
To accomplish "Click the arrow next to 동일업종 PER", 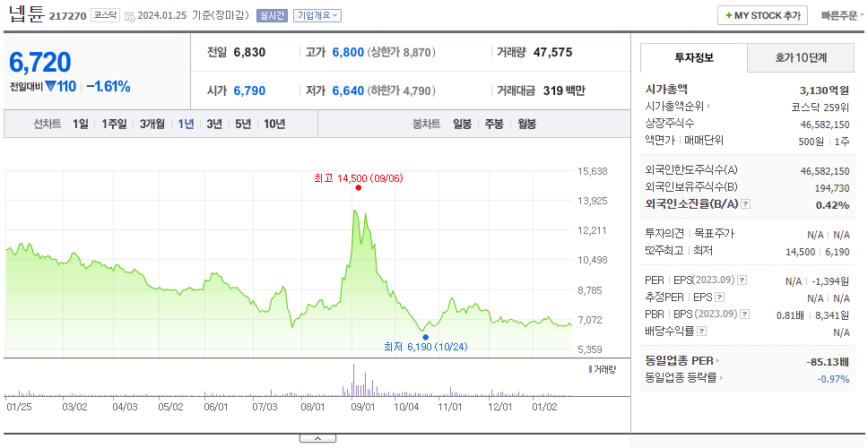I will tap(718, 361).
